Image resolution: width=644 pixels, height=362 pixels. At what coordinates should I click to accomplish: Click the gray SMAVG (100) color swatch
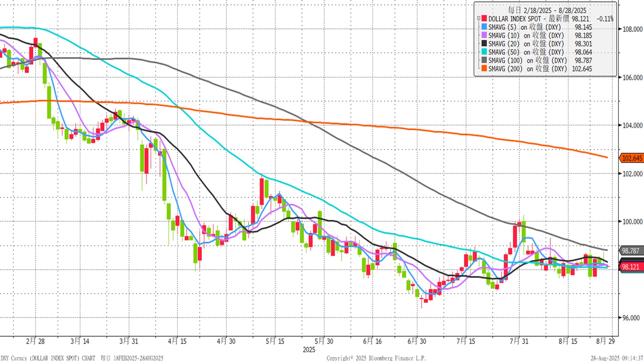[484, 60]
